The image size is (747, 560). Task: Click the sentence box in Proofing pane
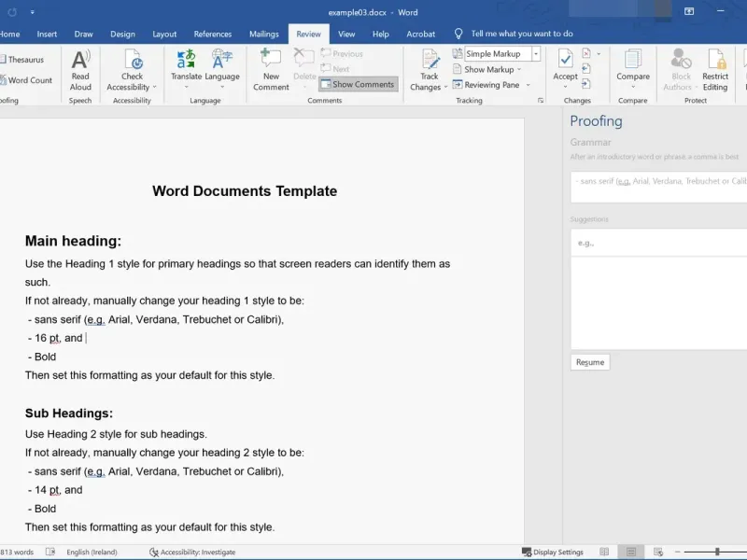coord(659,188)
